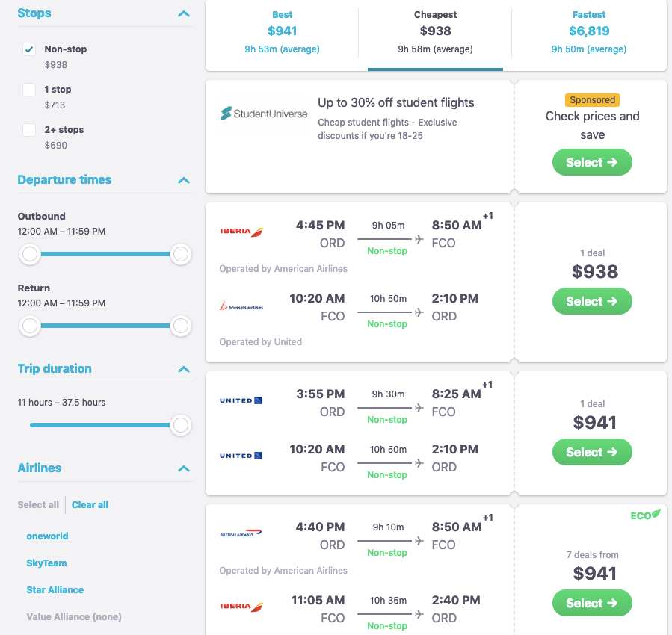
Task: Check the 2+ stops filter
Action: click(28, 129)
